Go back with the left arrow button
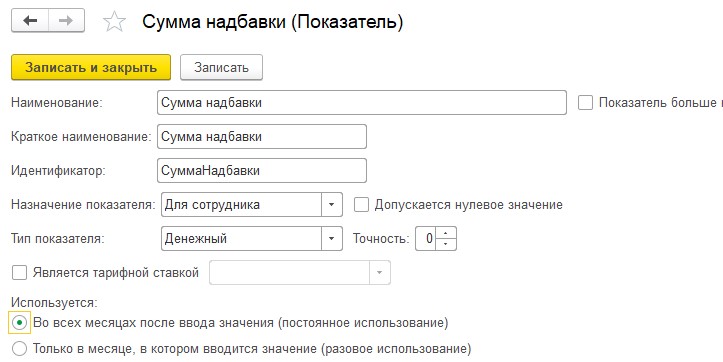The image size is (723, 362). tap(30, 21)
